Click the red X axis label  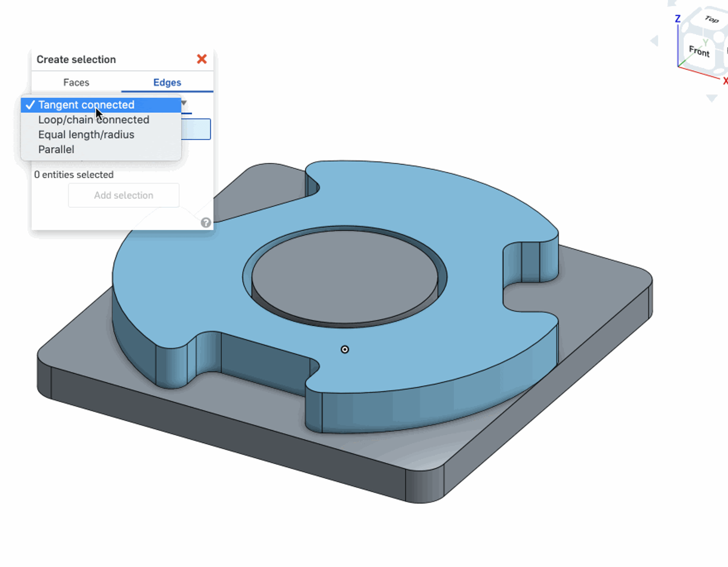[x=725, y=81]
